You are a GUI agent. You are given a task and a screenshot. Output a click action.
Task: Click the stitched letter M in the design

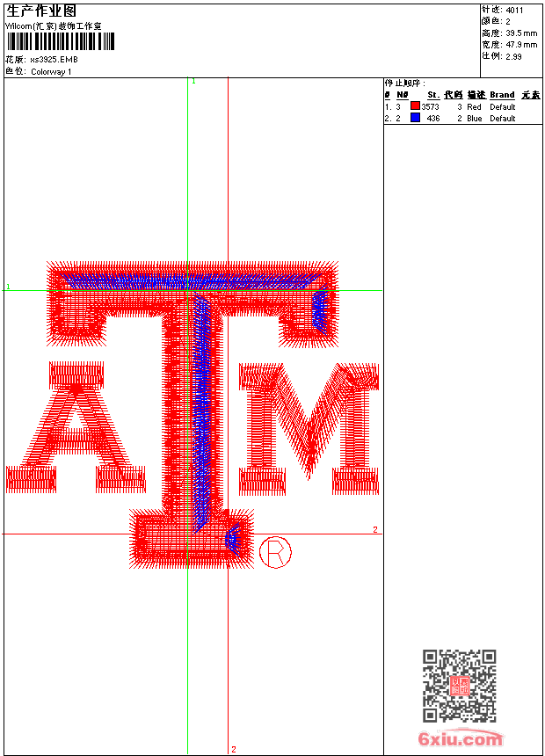coord(309,429)
